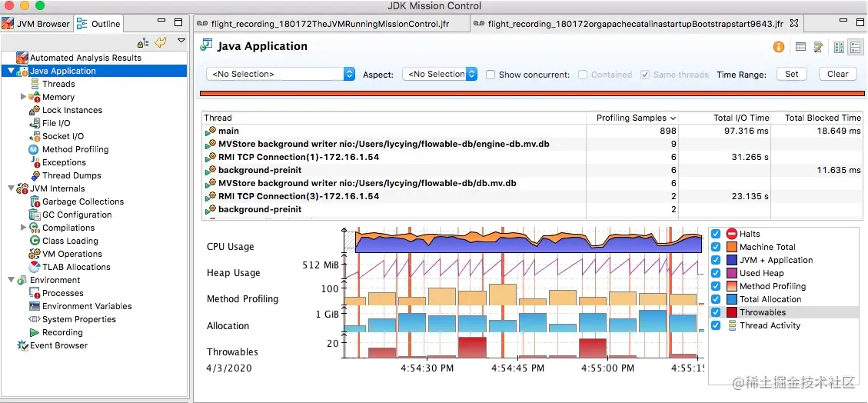868x403 pixels.
Task: Switch to the Outline tab
Action: click(x=98, y=24)
